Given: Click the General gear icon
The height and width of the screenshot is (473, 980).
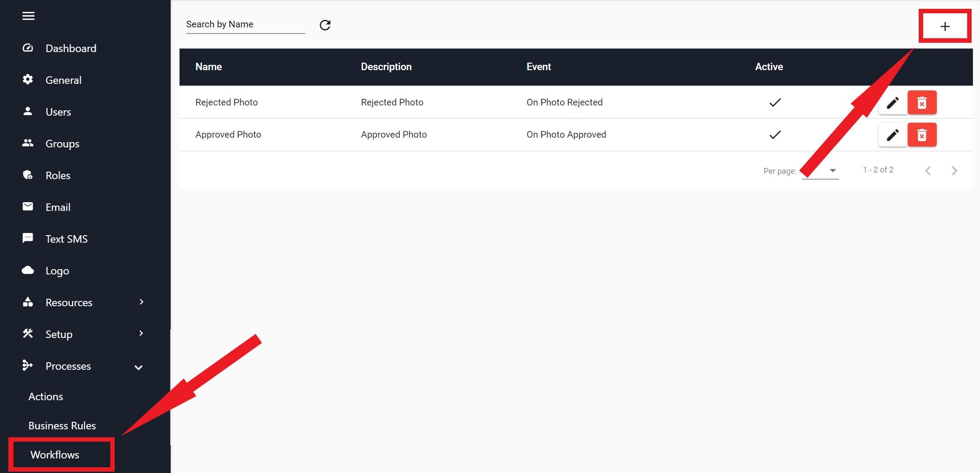Looking at the screenshot, I should (28, 79).
